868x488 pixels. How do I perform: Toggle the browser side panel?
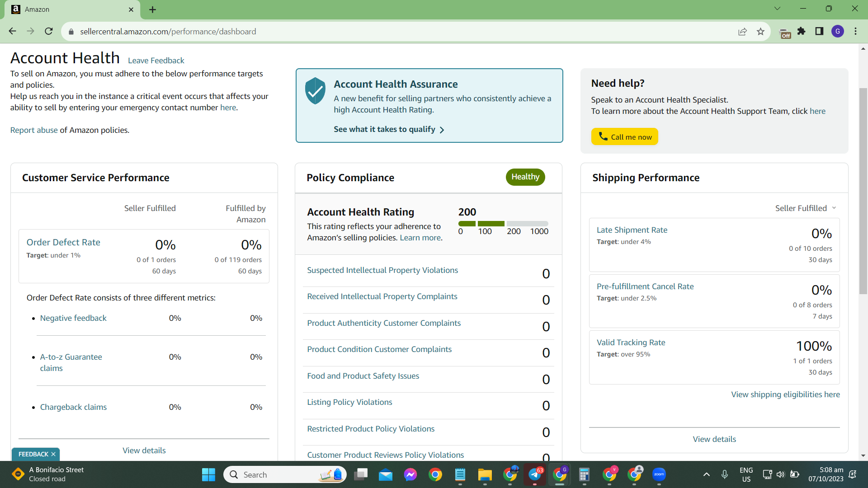pos(819,31)
